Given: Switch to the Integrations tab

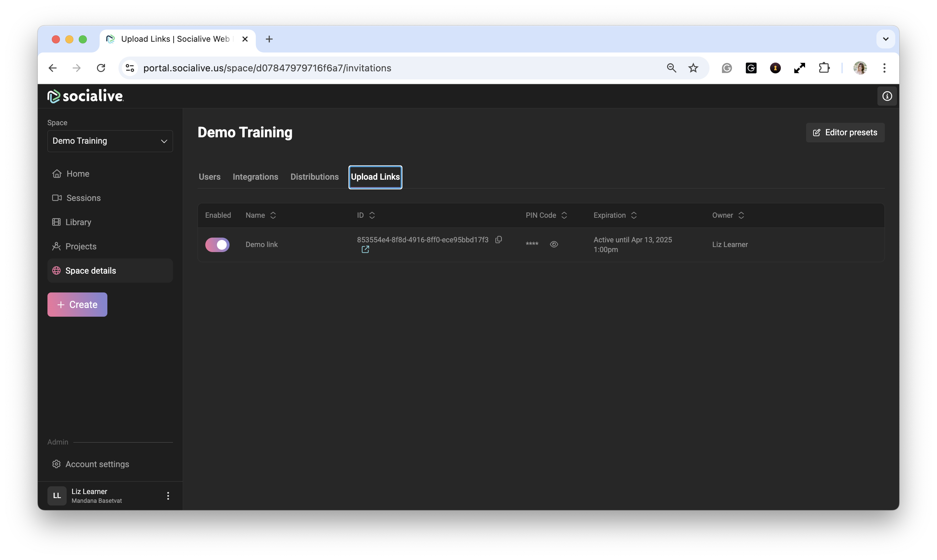Looking at the screenshot, I should pos(255,177).
